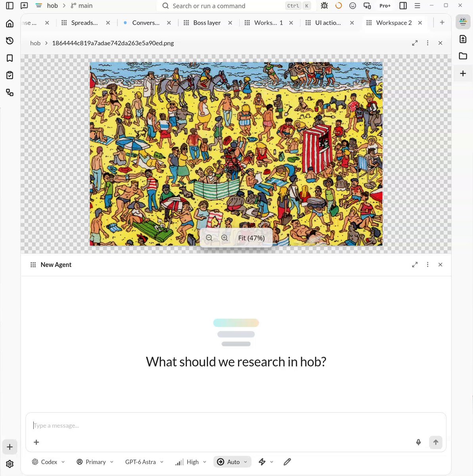Open the document icon in right sidebar
Image resolution: width=473 pixels, height=476 pixels.
coord(463,39)
